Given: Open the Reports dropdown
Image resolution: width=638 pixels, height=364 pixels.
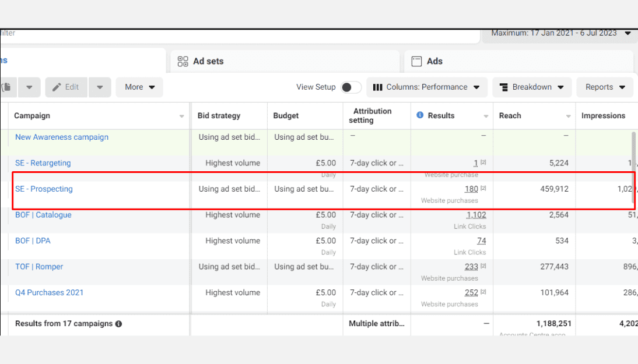Looking at the screenshot, I should point(605,87).
